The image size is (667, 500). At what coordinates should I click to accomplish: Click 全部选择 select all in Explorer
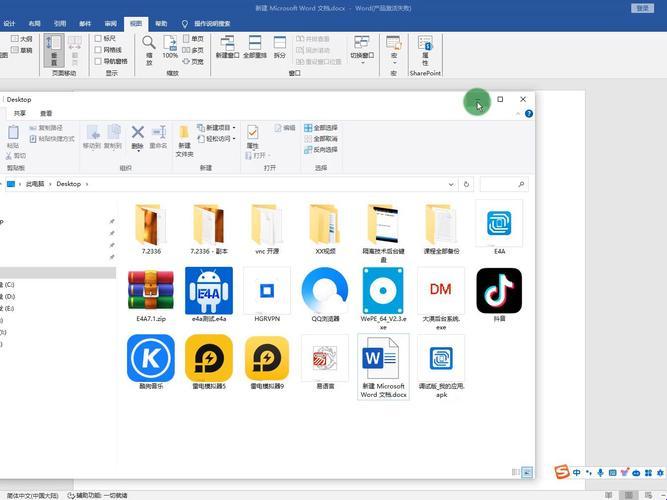tap(321, 128)
